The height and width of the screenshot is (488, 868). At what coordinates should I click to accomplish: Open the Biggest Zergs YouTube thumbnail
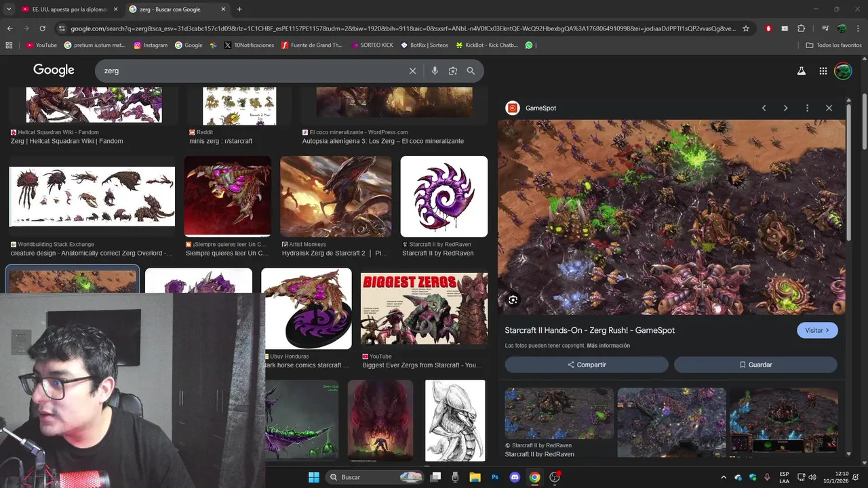pos(424,308)
